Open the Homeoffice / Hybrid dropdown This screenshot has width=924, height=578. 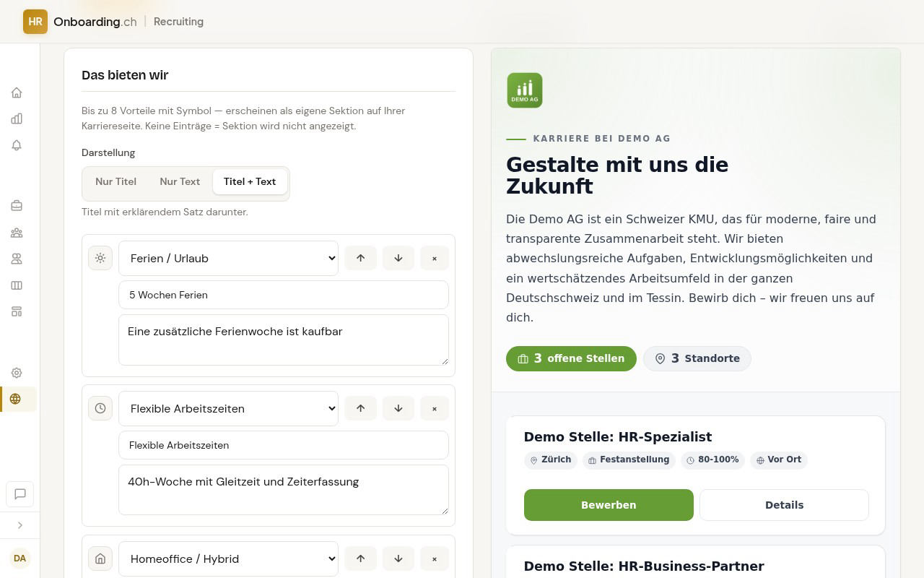tap(228, 558)
